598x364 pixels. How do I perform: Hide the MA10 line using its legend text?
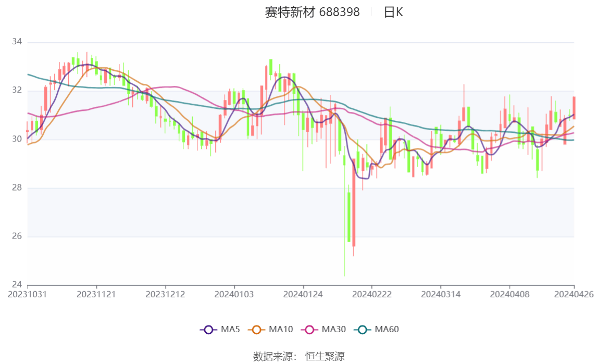pyautogui.click(x=281, y=330)
